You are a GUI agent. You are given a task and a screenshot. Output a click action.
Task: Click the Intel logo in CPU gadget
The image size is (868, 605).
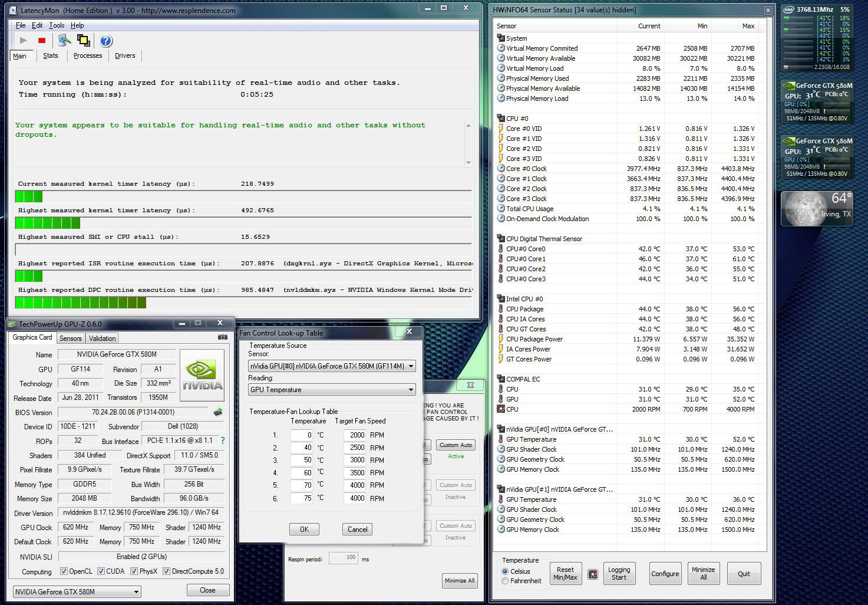click(789, 9)
